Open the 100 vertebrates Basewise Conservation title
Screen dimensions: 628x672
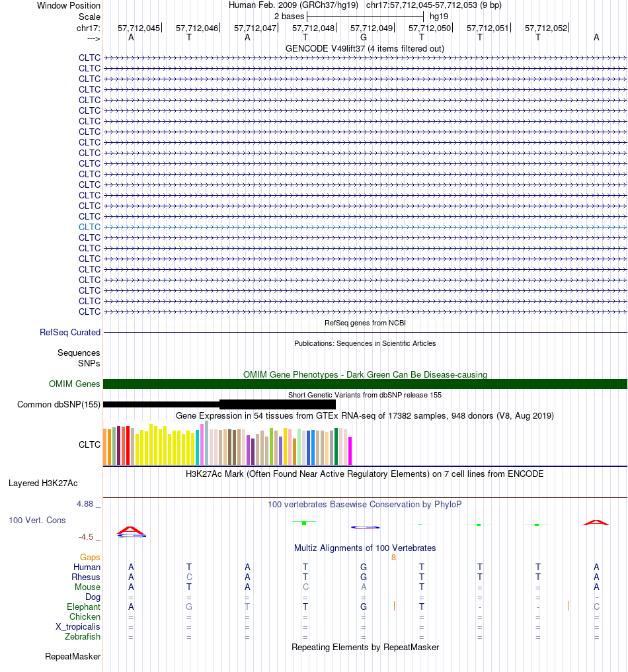point(365,504)
